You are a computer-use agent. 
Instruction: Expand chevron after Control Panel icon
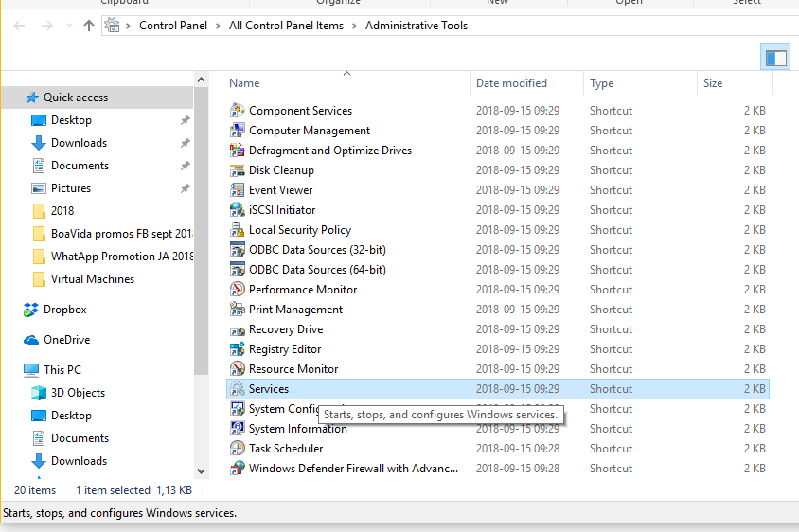(128, 26)
